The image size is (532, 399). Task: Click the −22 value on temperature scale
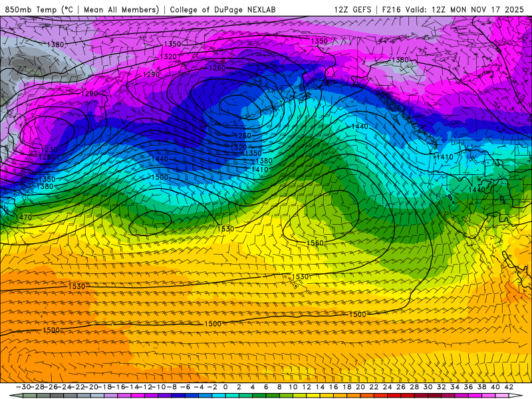click(77, 387)
